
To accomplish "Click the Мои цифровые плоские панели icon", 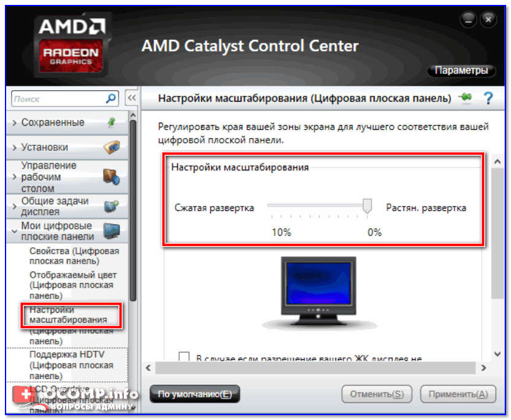I will point(112,231).
